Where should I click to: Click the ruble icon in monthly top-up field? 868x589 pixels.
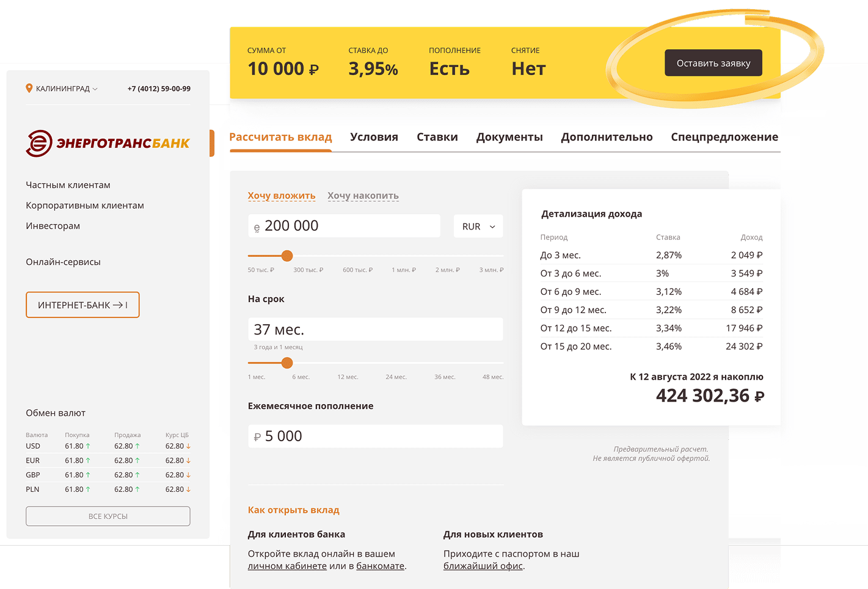[x=257, y=437]
